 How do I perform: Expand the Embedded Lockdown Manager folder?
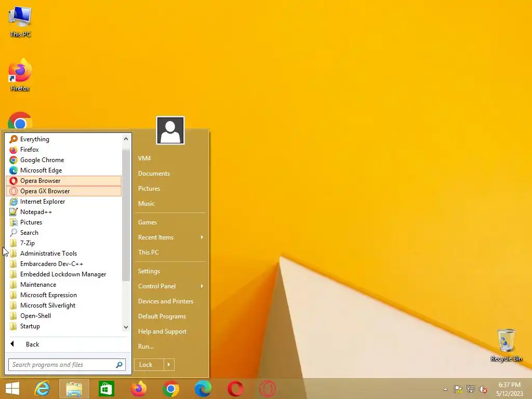click(x=63, y=274)
